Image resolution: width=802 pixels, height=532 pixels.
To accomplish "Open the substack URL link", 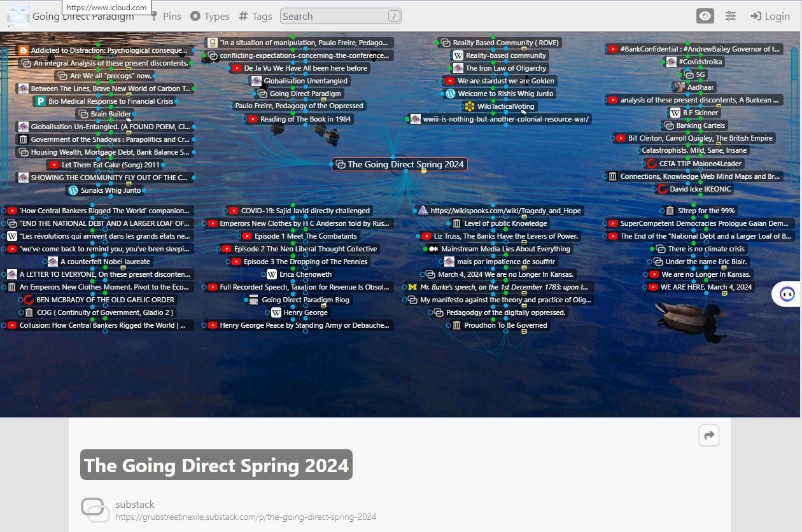I will click(x=246, y=517).
